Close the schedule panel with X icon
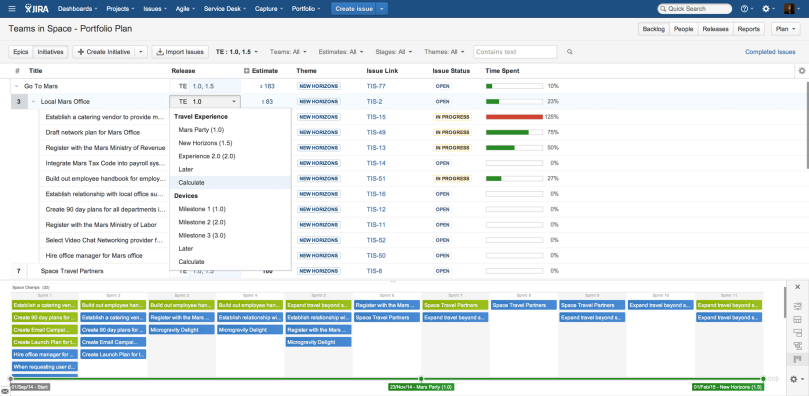Screen dimensions: 809x396 [798, 287]
